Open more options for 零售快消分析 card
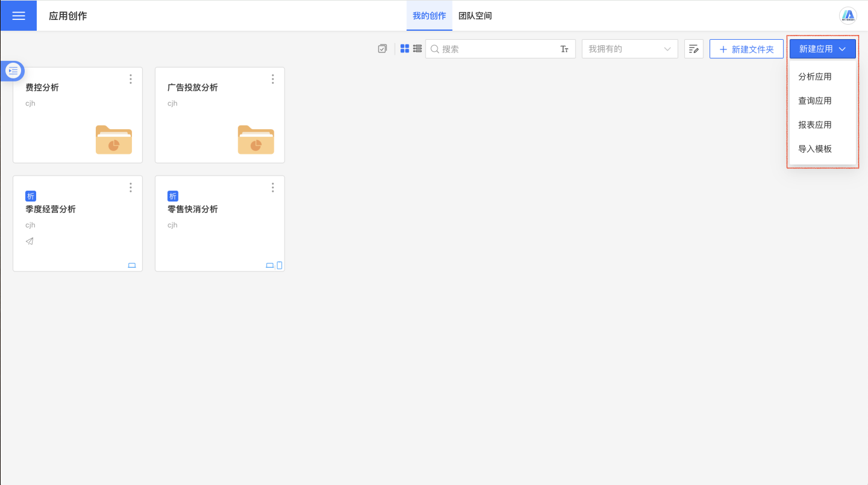 click(272, 188)
